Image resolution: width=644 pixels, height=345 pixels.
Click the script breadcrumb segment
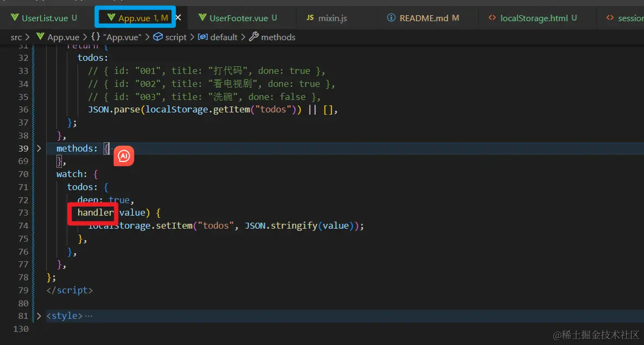[176, 37]
